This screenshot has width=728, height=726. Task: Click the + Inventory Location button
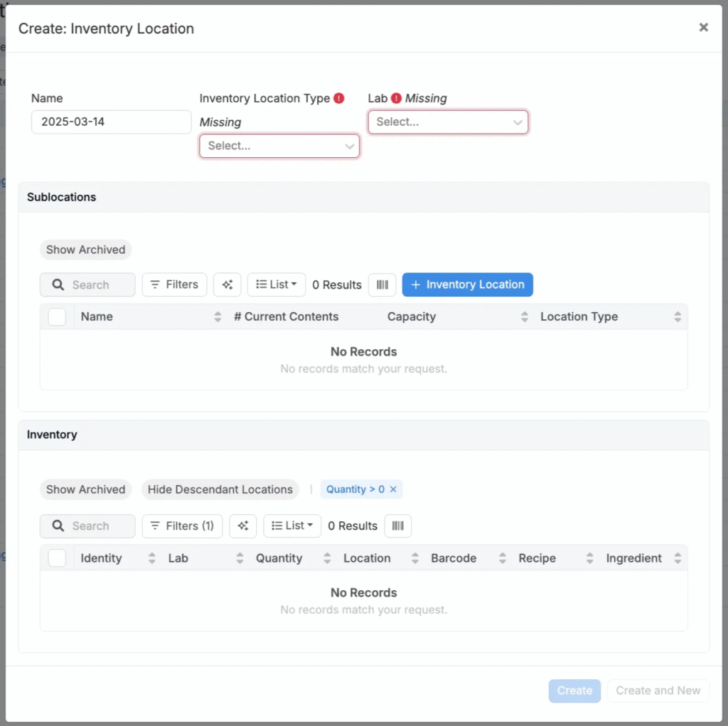467,284
